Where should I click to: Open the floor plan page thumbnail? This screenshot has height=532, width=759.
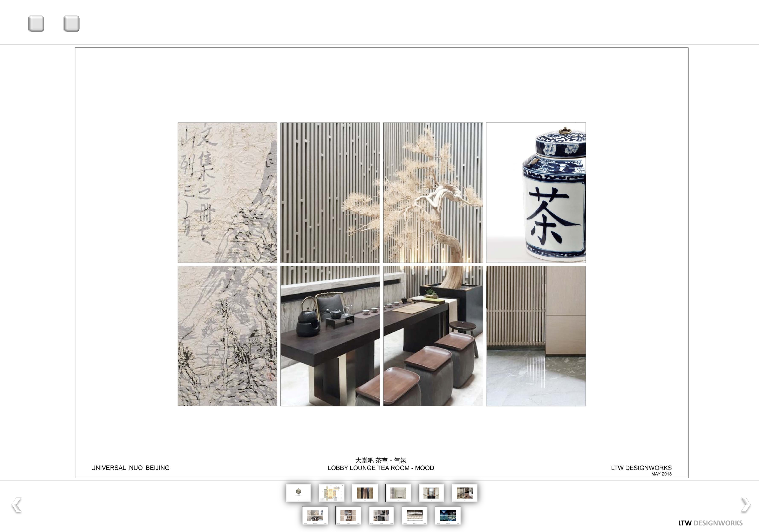tap(331, 493)
